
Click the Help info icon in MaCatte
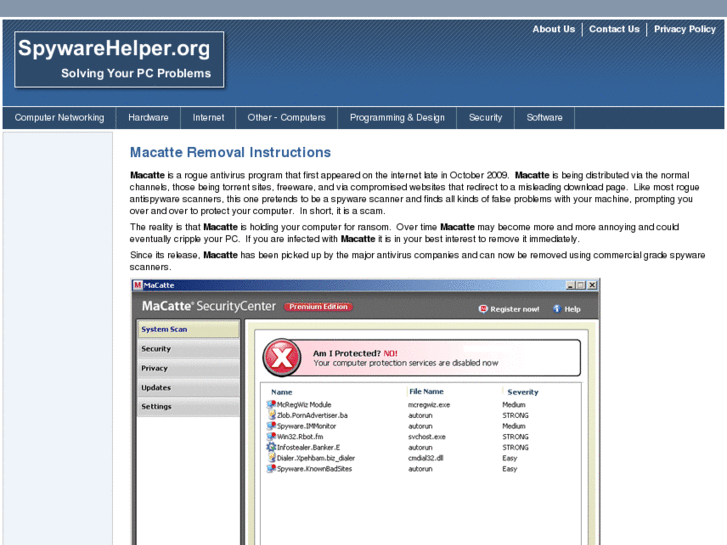click(557, 309)
